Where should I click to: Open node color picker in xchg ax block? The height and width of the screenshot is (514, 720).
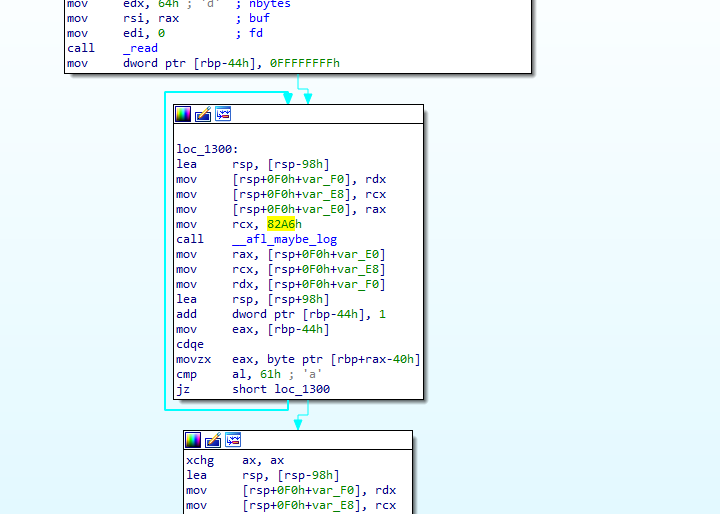tap(193, 440)
